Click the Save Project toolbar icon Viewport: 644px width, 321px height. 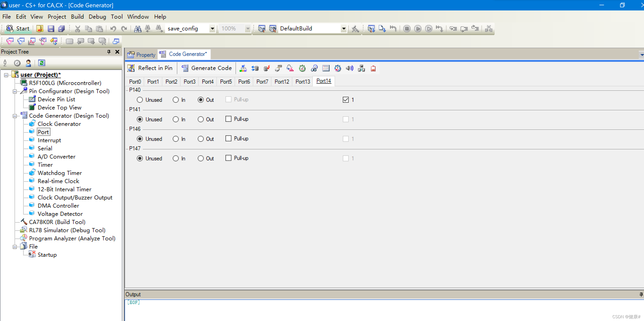51,29
